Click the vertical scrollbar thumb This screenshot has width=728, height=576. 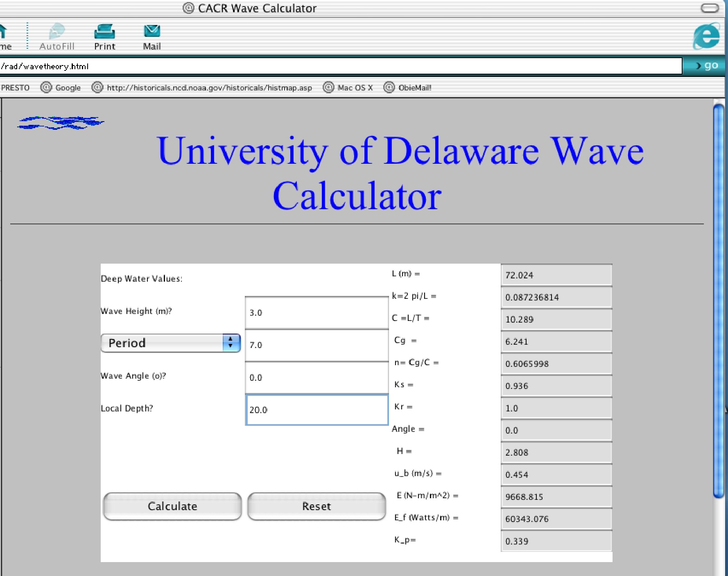pos(719,301)
